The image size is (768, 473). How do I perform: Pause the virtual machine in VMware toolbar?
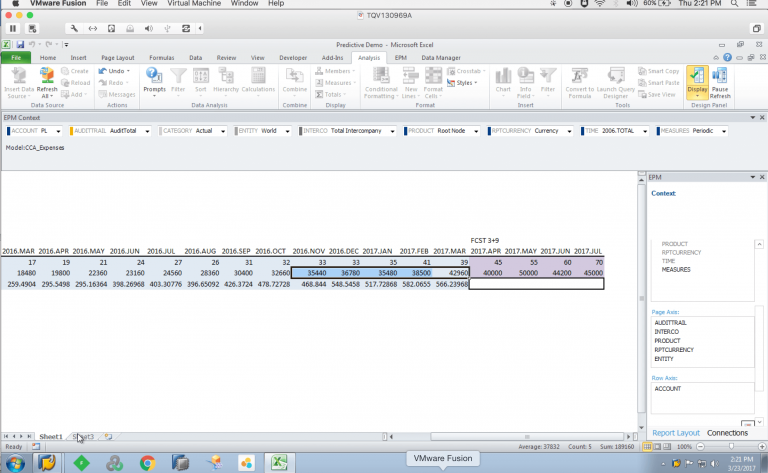pos(13,28)
